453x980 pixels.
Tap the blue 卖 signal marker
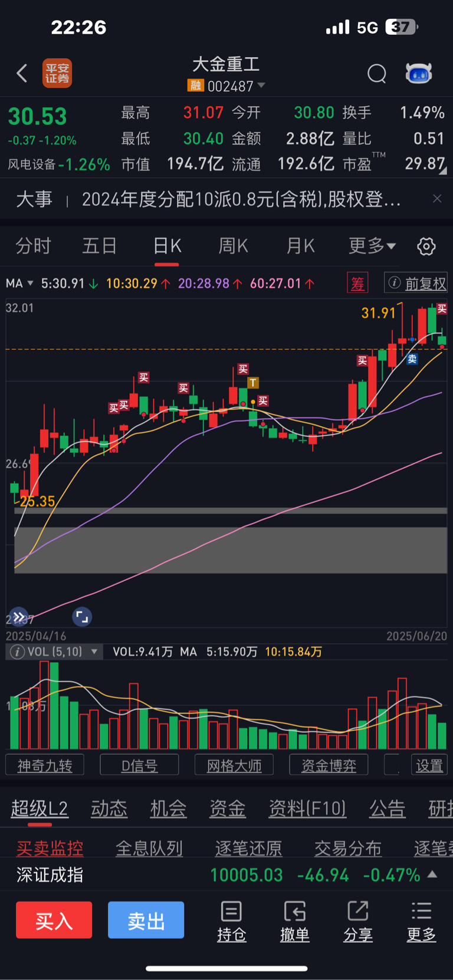(x=412, y=359)
